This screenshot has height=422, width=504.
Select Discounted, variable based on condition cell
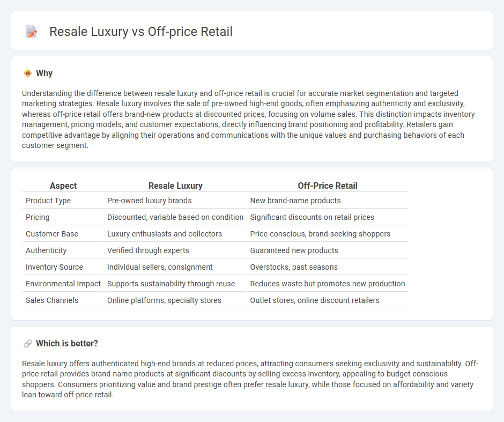[x=175, y=217]
